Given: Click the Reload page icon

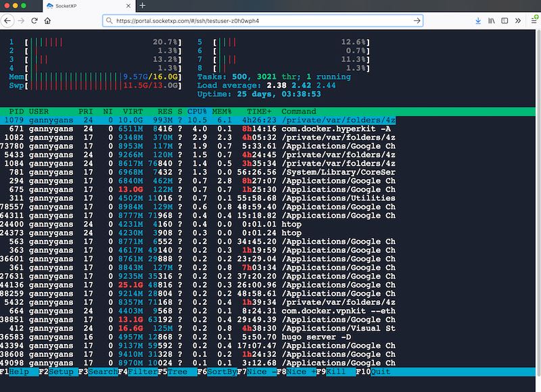Looking at the screenshot, I should click(34, 21).
